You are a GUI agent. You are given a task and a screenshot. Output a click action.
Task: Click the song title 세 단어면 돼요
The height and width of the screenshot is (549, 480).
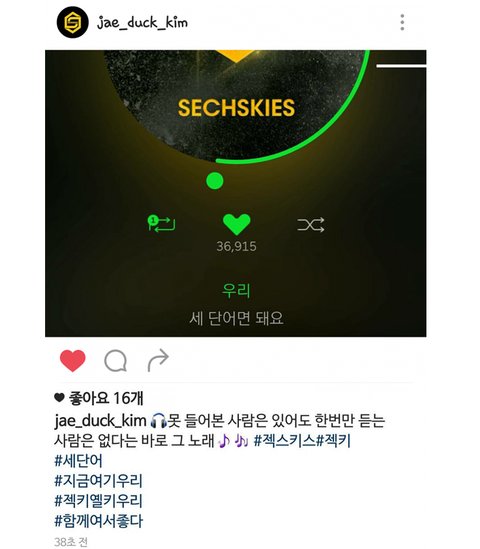click(x=236, y=319)
